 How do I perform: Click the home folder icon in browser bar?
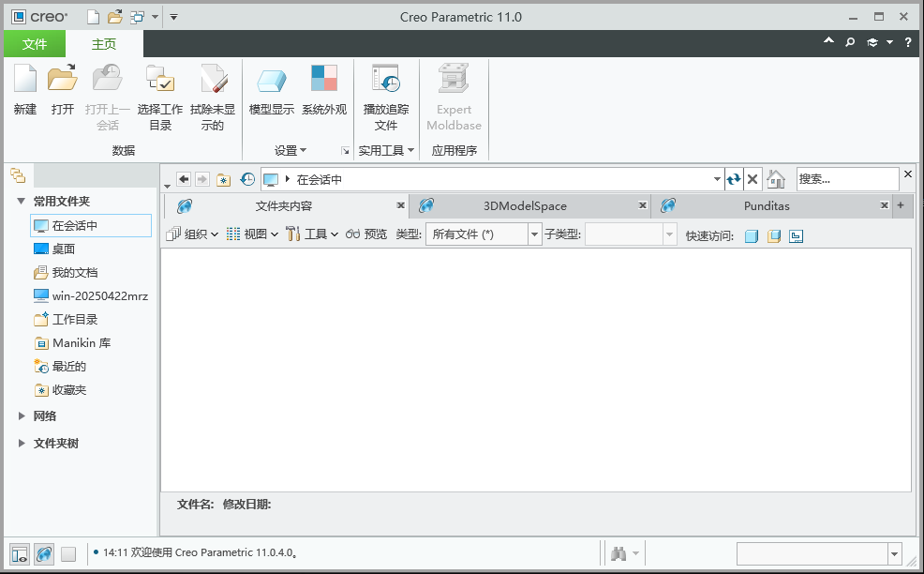pos(776,179)
